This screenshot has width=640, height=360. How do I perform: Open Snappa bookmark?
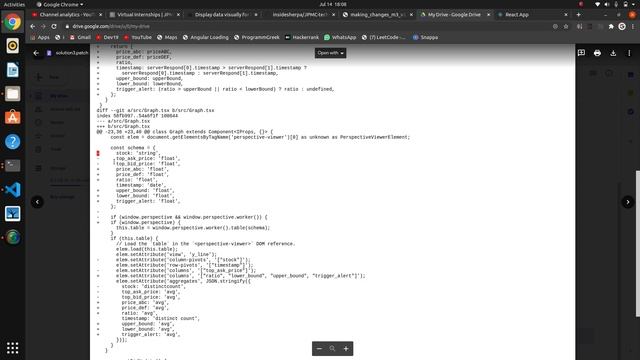pos(425,37)
